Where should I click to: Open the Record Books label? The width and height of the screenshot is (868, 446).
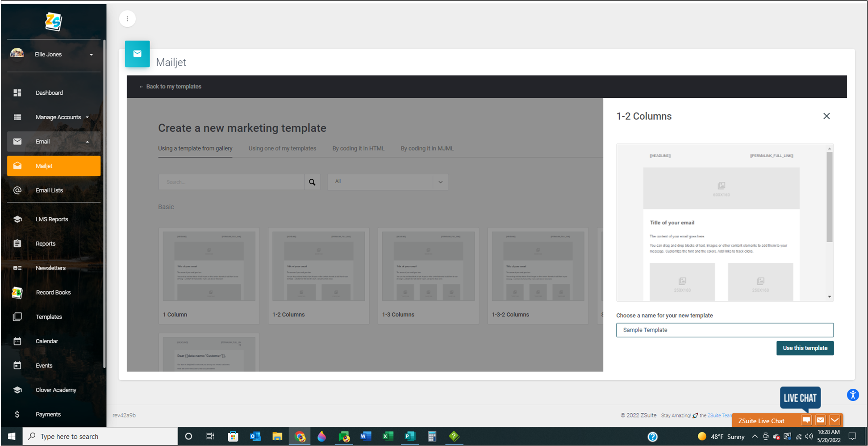(x=53, y=292)
